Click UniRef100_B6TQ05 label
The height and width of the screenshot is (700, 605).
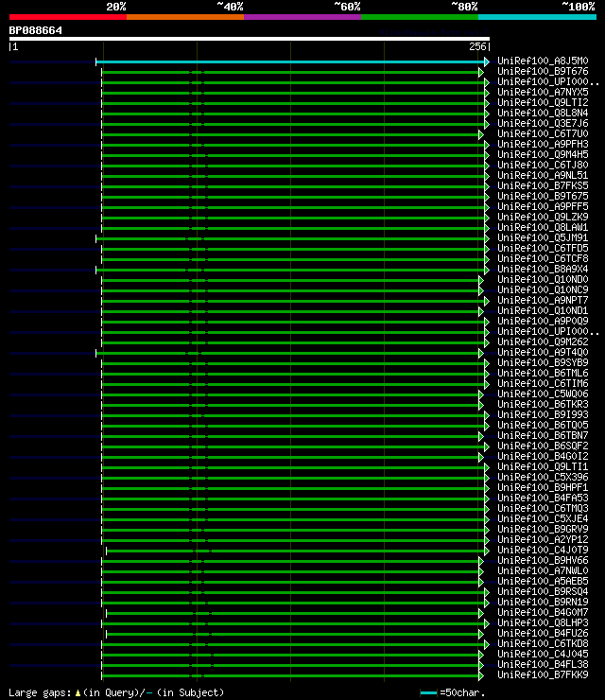click(x=543, y=426)
